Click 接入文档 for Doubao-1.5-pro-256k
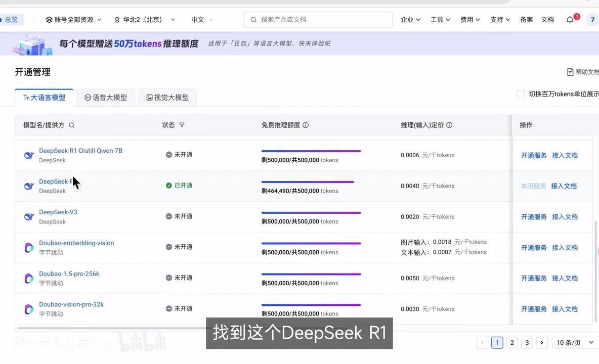 pos(565,278)
